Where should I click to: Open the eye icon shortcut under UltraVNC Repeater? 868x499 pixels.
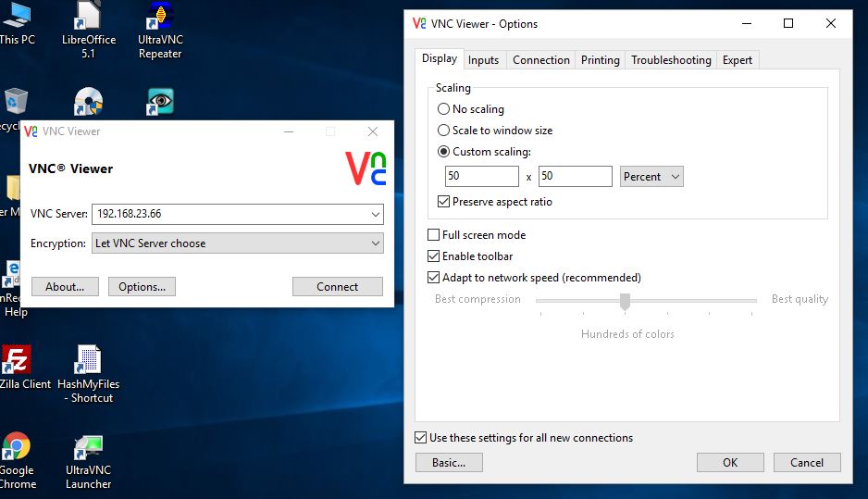[160, 102]
